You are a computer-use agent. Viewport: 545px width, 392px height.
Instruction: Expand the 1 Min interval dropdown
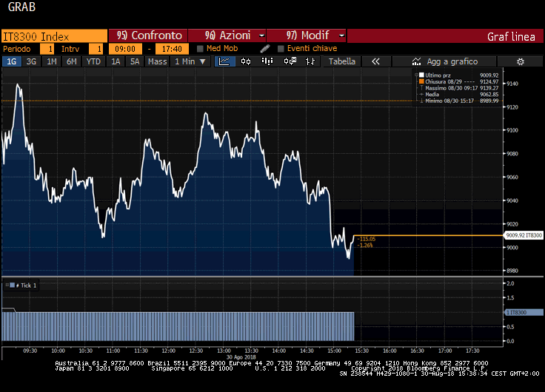click(189, 61)
